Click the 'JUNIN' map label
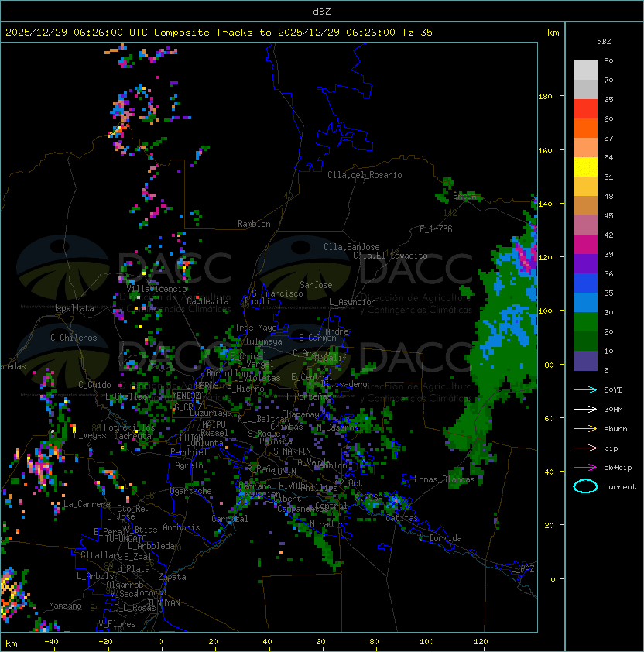 (284, 471)
